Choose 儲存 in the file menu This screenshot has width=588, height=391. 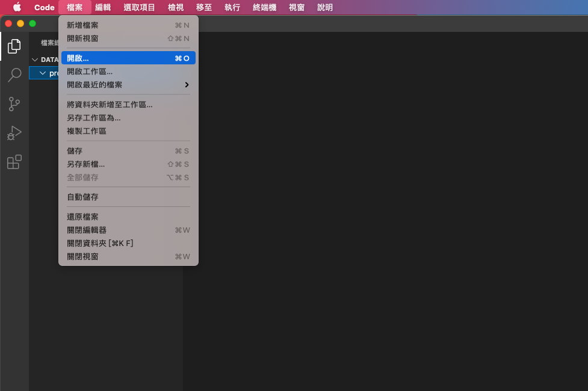(x=128, y=151)
